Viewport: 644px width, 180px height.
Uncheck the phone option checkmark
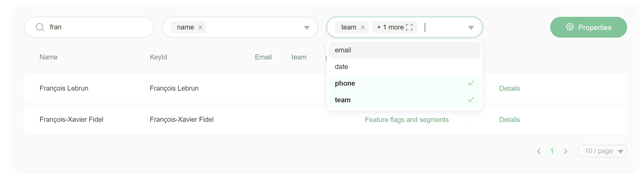coord(471,83)
